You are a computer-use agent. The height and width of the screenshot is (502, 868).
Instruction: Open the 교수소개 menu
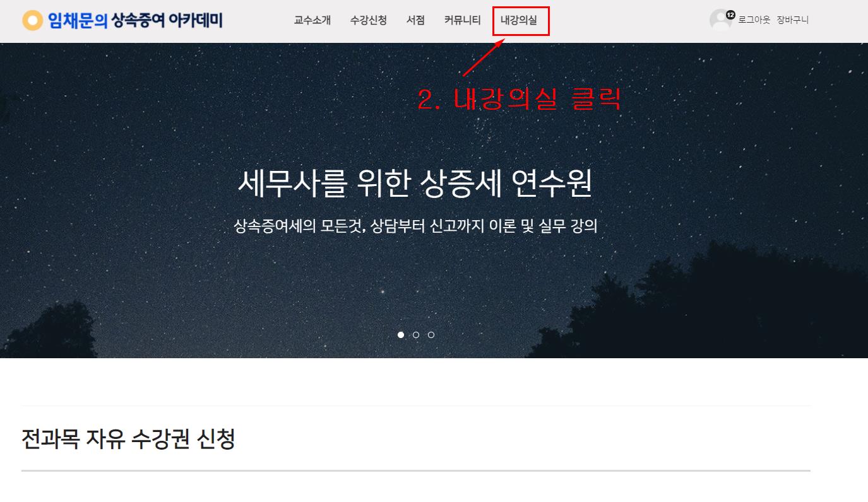[312, 20]
